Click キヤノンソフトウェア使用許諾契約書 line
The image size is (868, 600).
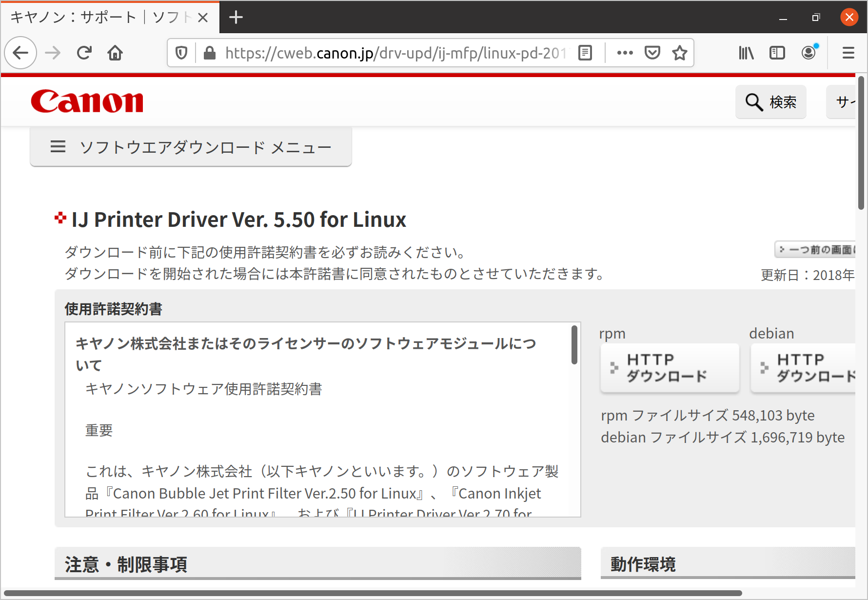pos(204,389)
